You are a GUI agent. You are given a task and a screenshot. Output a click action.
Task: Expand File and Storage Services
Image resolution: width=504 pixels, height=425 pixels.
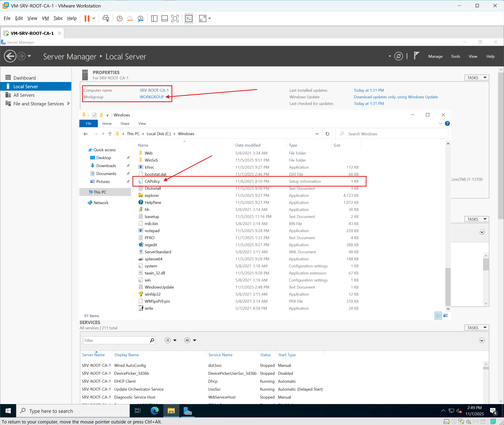(x=69, y=103)
